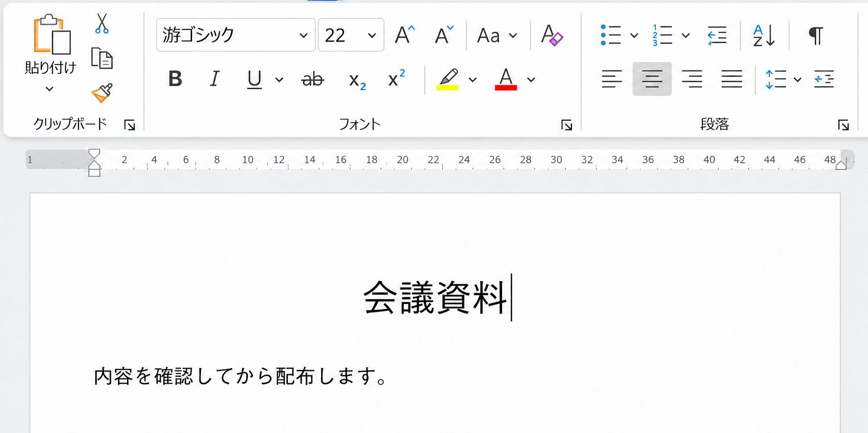Click the Paste clipboard icon
The height and width of the screenshot is (433, 868).
click(x=51, y=34)
